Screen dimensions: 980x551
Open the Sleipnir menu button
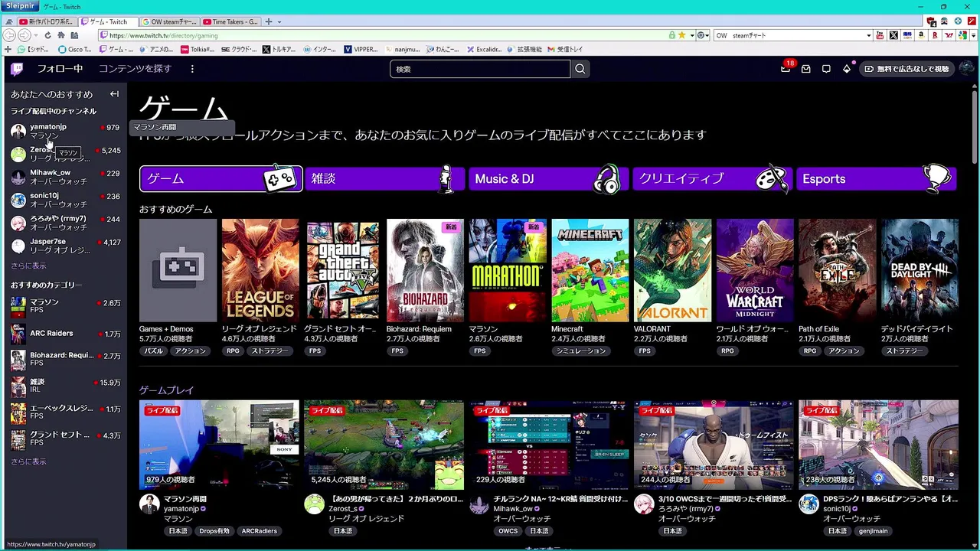click(x=20, y=6)
